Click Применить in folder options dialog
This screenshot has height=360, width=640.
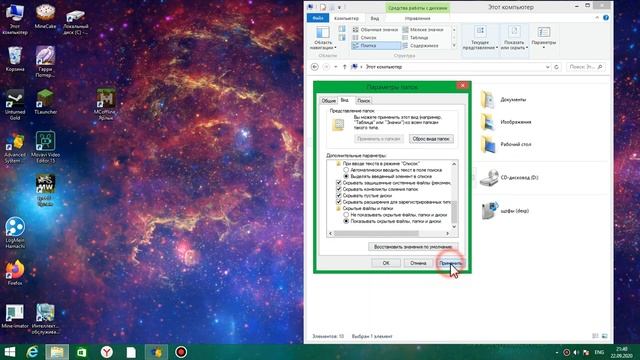(450, 263)
